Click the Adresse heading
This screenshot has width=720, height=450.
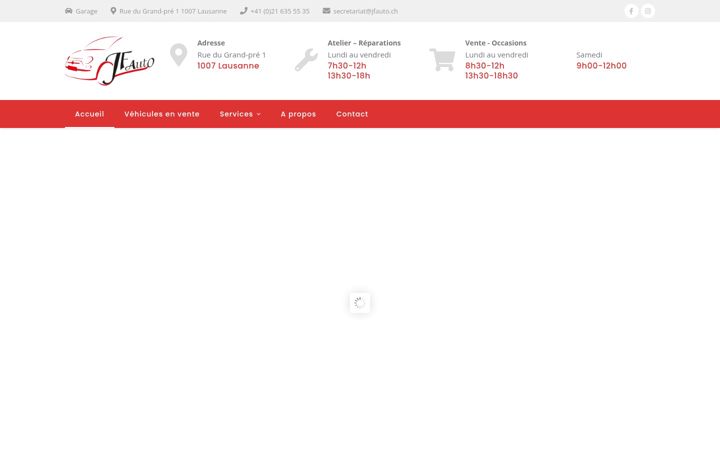click(x=211, y=43)
